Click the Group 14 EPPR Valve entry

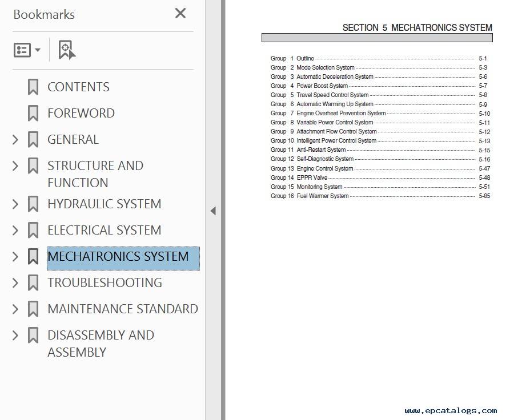[380, 177]
